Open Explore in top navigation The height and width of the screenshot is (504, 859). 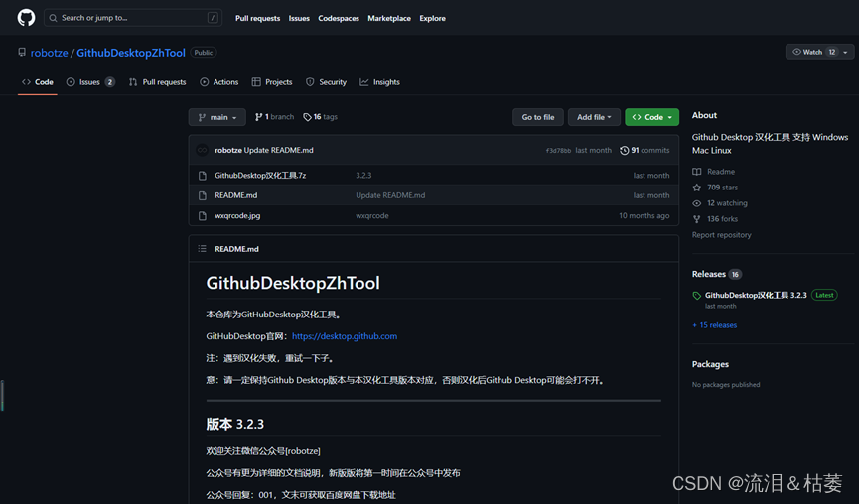(x=432, y=18)
